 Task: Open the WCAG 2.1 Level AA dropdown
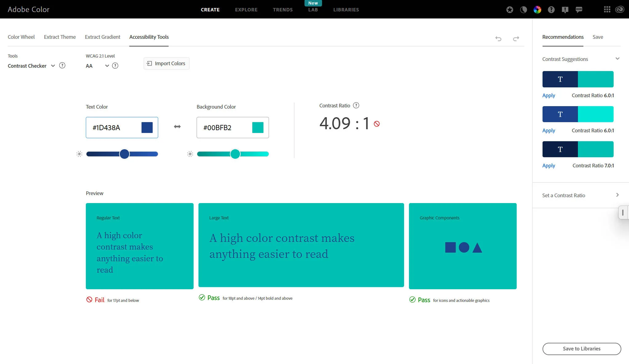pos(97,66)
